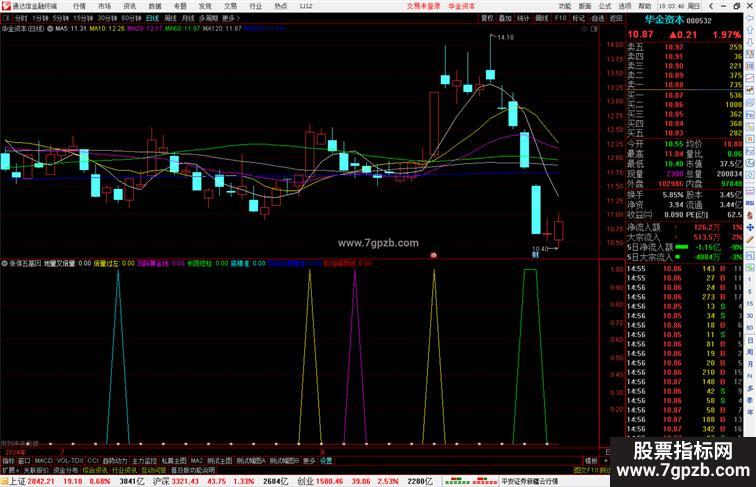The image size is (756, 487).
Task: Click the 统计 toolbar button
Action: pos(524,18)
